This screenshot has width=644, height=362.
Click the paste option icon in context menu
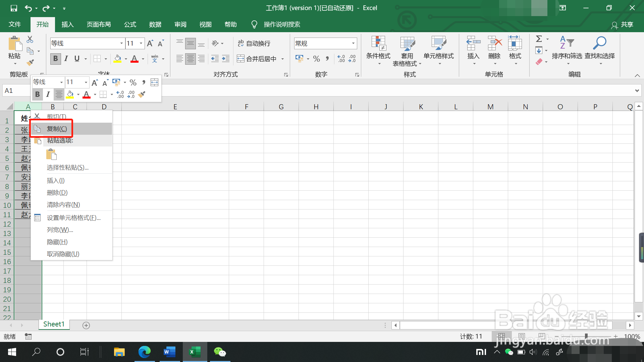pos(51,154)
